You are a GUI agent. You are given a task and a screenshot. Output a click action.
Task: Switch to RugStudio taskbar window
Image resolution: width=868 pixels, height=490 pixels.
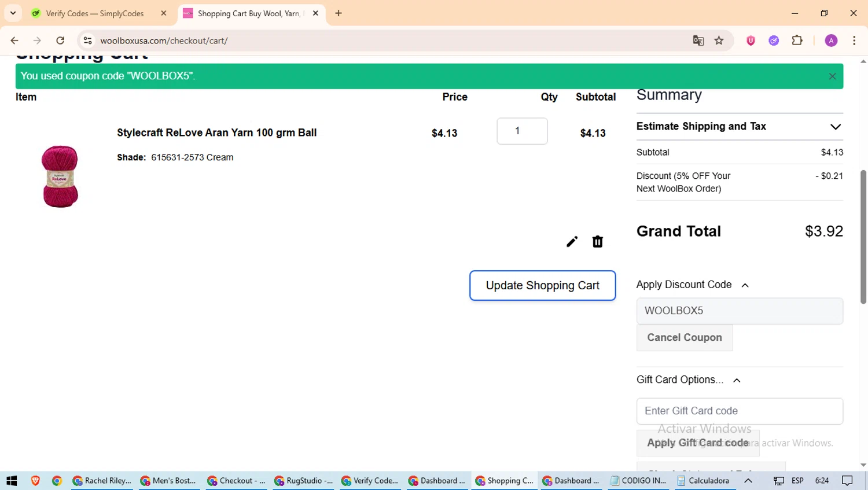tap(303, 481)
